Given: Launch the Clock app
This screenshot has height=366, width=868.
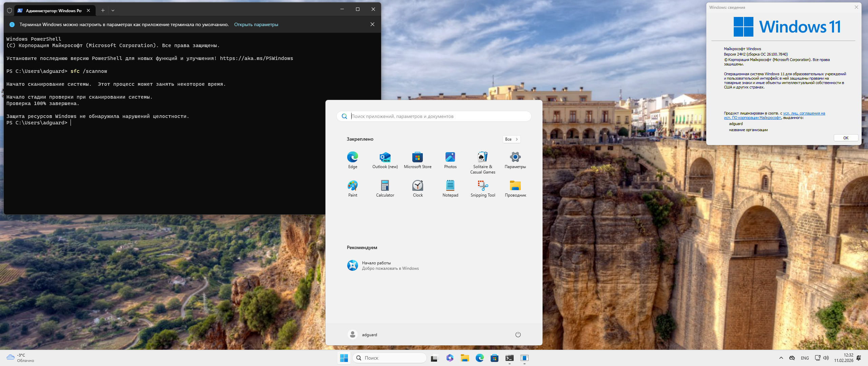Looking at the screenshot, I should [x=417, y=186].
